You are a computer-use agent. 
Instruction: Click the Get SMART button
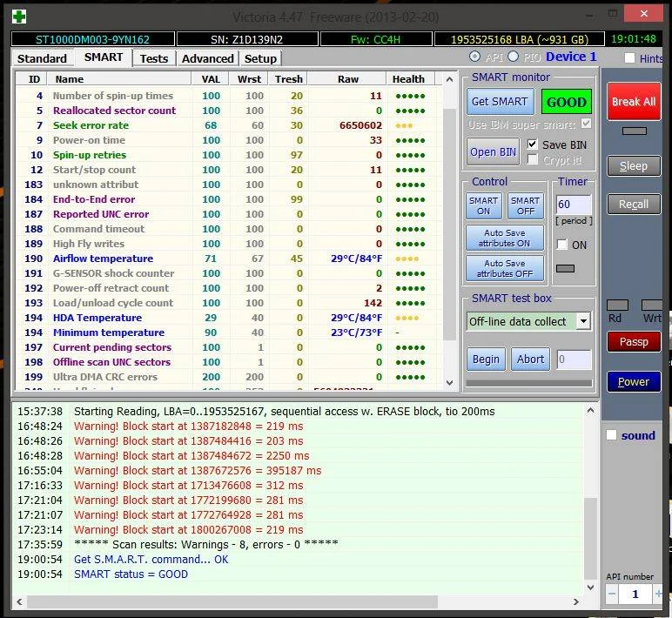(500, 102)
